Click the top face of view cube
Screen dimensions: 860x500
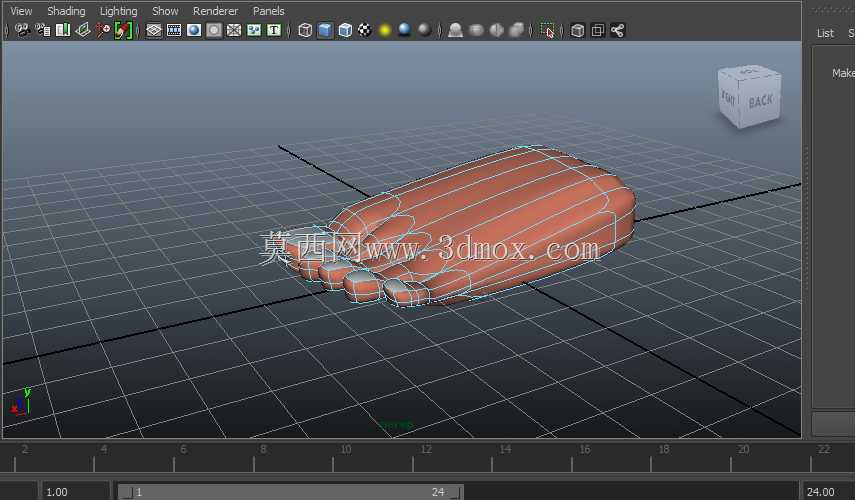click(x=748, y=73)
